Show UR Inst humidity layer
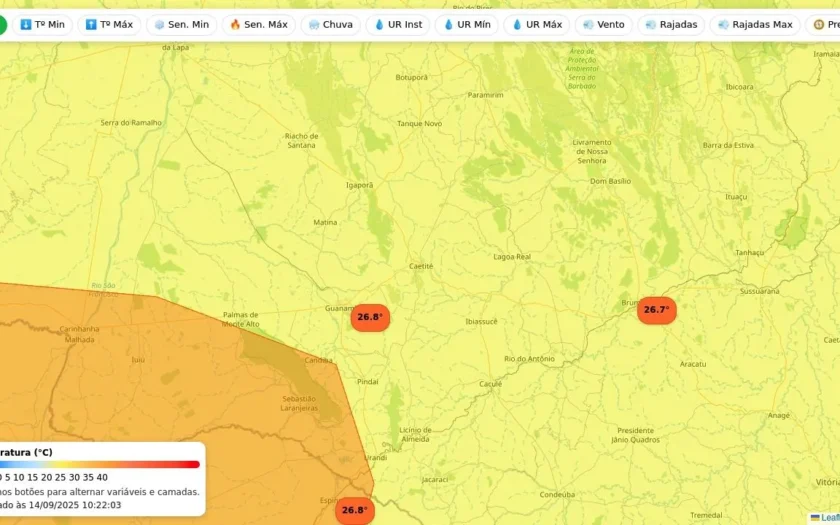This screenshot has height=525, width=840. [398, 25]
